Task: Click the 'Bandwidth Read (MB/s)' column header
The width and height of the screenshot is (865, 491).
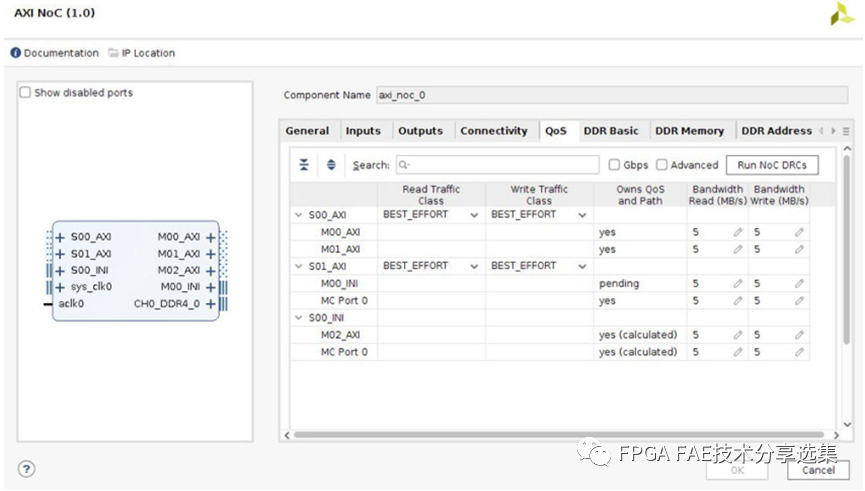Action: click(717, 195)
